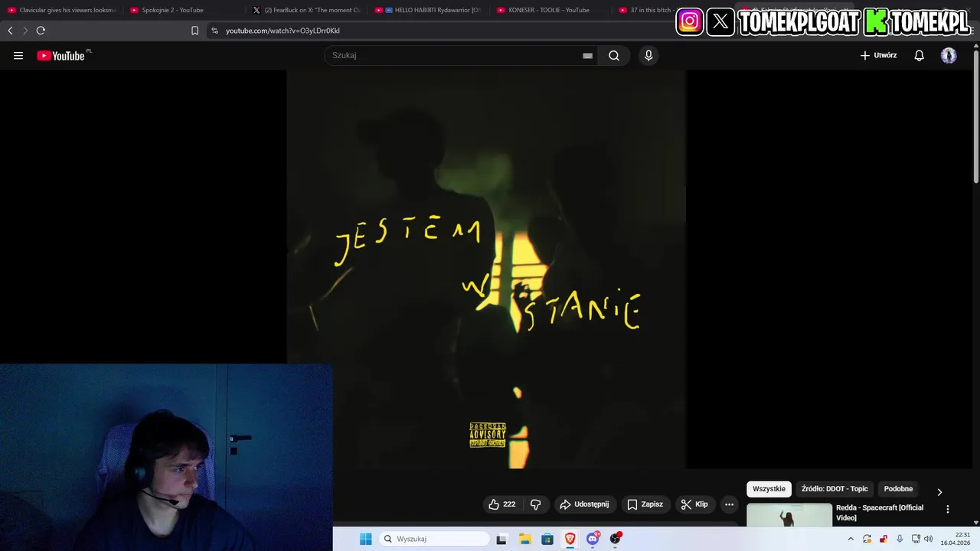The height and width of the screenshot is (551, 980).
Task: Show hidden system tray icons
Action: (x=850, y=539)
